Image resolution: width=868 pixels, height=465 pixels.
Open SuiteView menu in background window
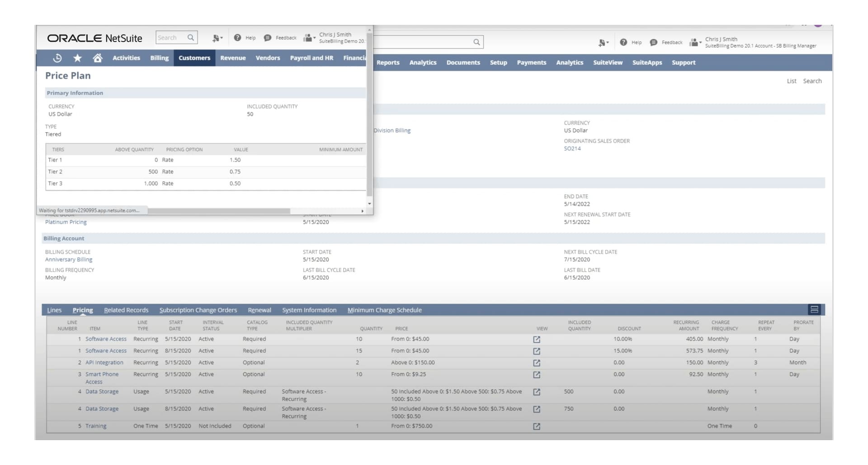click(608, 62)
